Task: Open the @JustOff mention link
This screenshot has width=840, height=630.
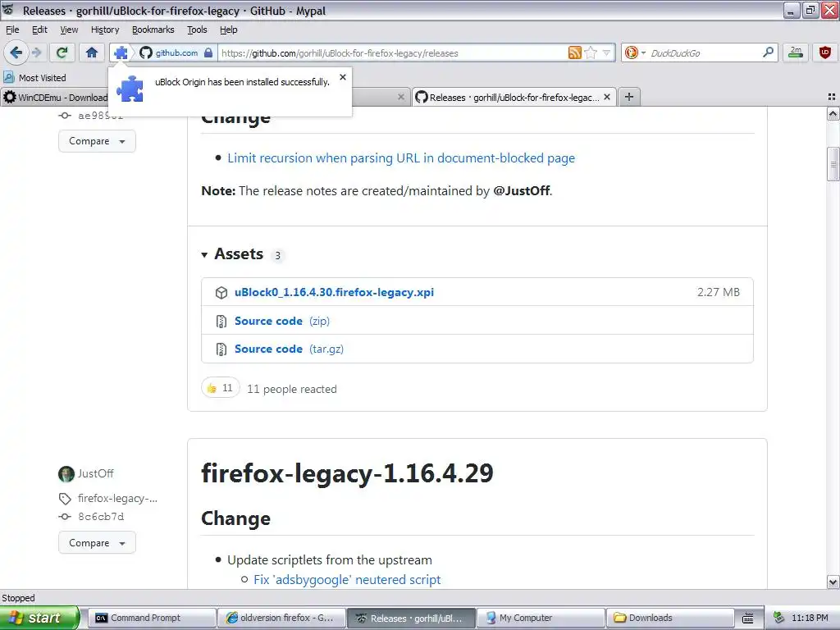Action: point(521,190)
